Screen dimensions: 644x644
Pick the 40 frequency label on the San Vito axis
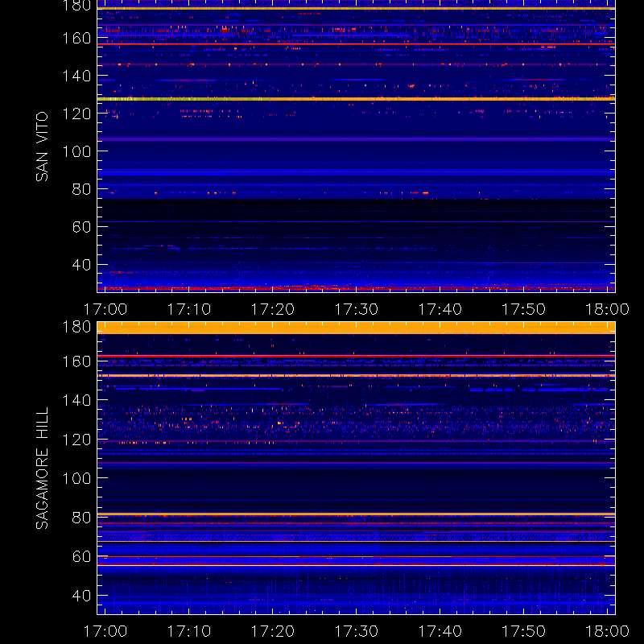81,265
